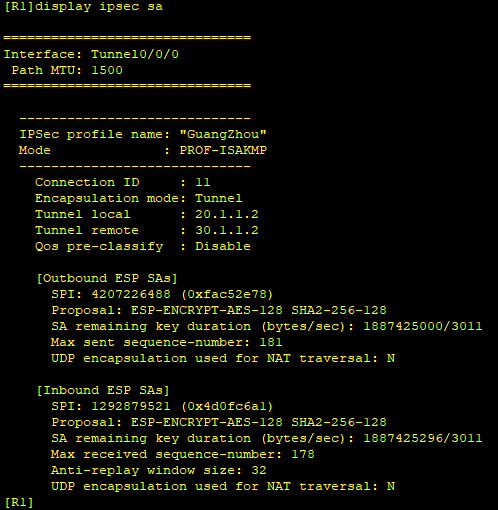Click the Tunnel local address 20.1.1.2
The image size is (498, 510).
point(227,214)
